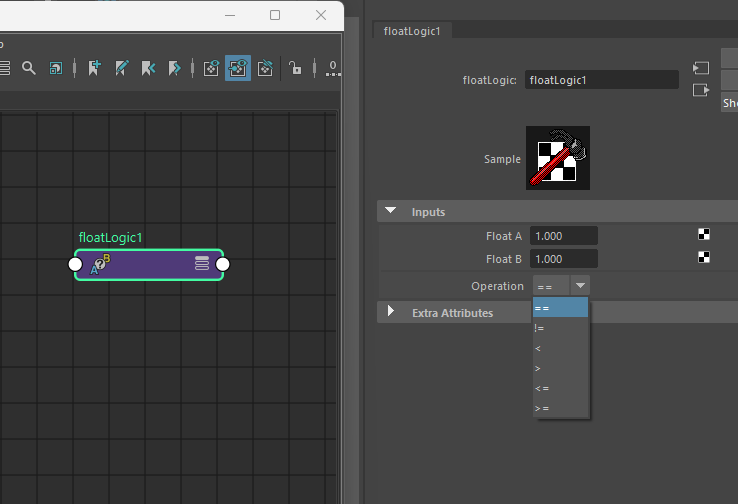738x504 pixels.
Task: Toggle the first eye display icon
Action: (211, 68)
